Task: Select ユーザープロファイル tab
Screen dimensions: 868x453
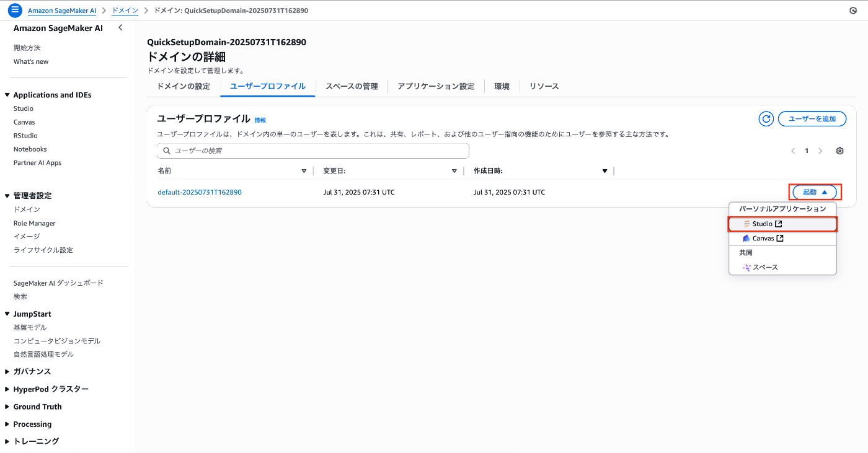Action: [268, 86]
